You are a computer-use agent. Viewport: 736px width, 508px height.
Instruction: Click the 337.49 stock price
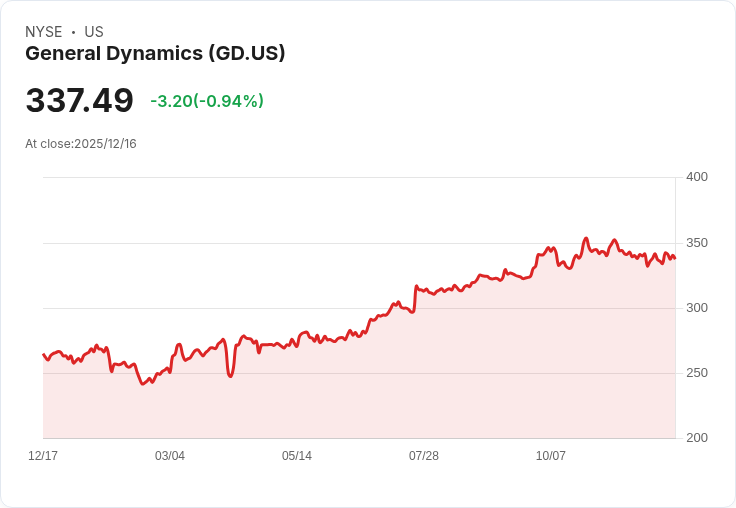tap(79, 100)
